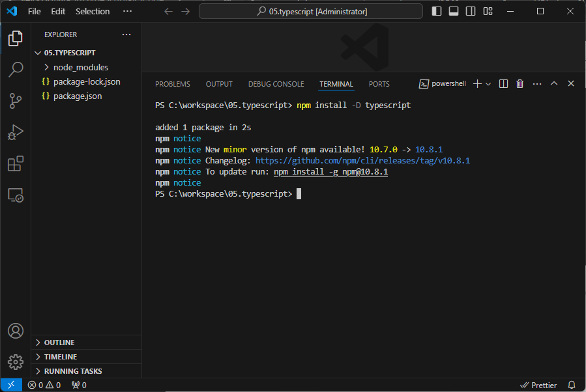Click the VS Code logo icon
Screen dimensions: 586x392
[12, 11]
